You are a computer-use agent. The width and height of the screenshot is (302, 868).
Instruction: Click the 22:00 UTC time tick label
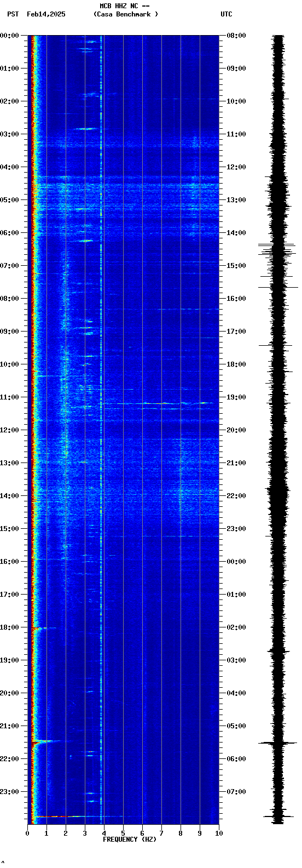tap(236, 496)
